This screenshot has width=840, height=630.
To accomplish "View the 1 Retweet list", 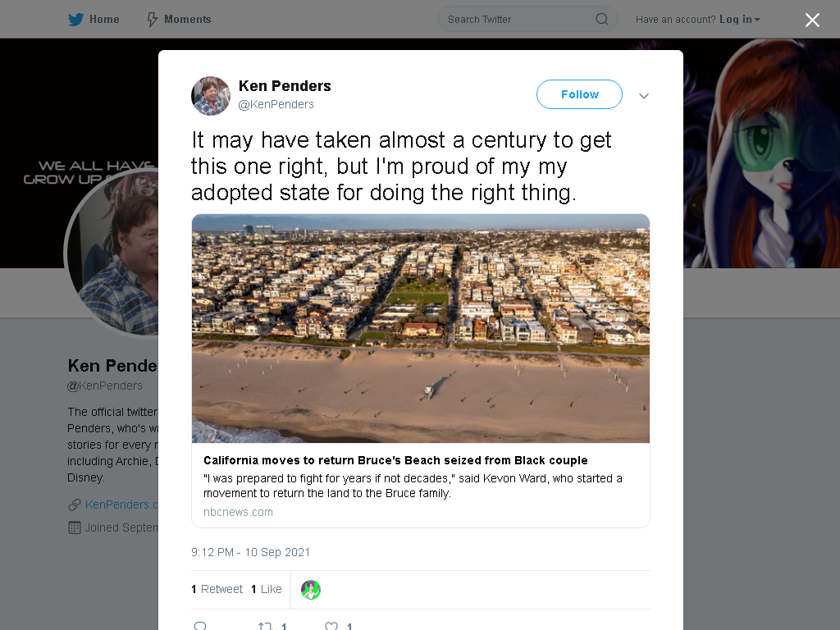I will (x=217, y=589).
